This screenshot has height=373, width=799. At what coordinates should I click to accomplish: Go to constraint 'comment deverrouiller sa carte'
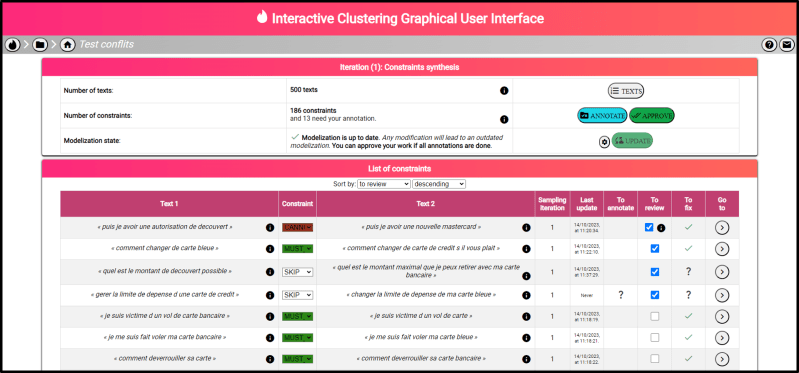click(722, 359)
